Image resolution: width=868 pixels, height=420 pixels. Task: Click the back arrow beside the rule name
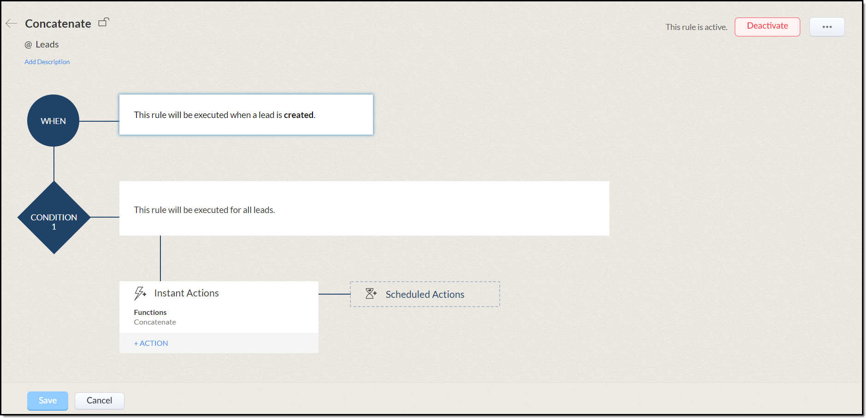(x=12, y=24)
